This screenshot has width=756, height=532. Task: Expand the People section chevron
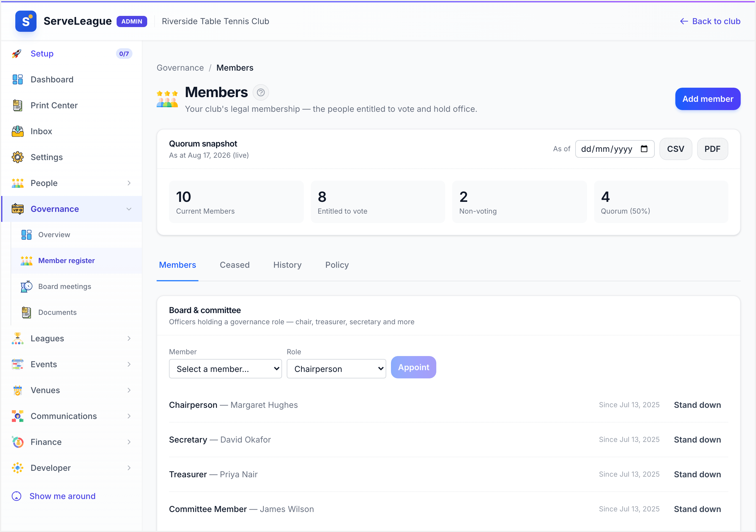[129, 183]
